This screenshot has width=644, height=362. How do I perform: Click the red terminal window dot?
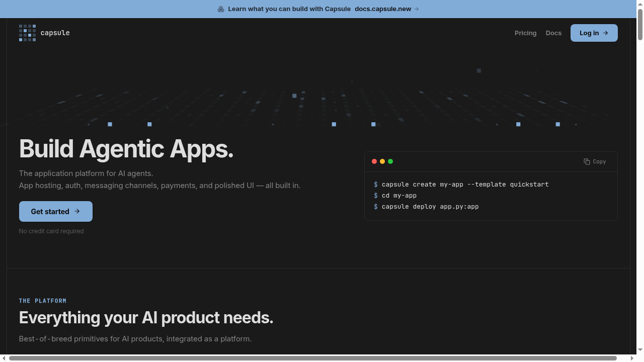coord(374,161)
